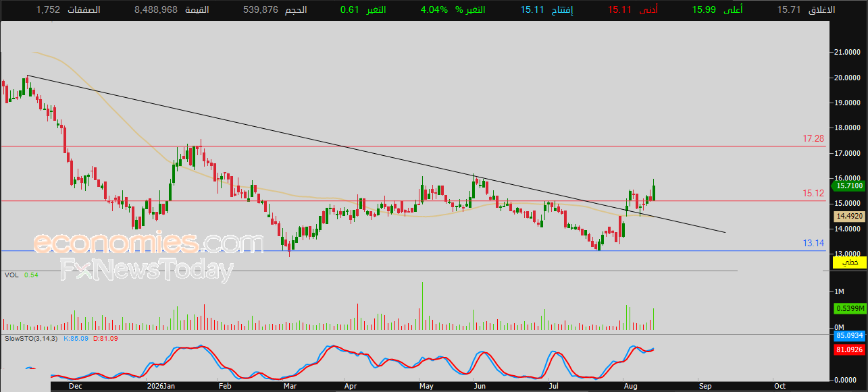
Task: Click the red 81.0926 stochastic tag
Action: (850, 349)
